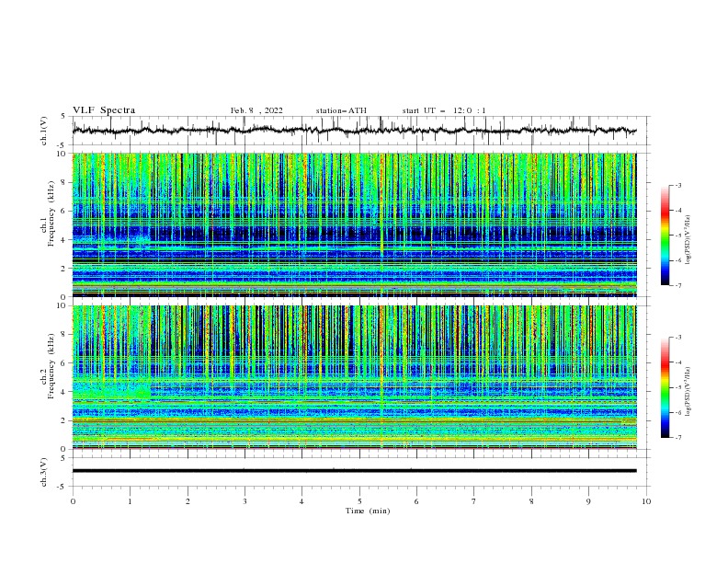Click time-axis tick label "7"
Image resolution: width=728 pixels, height=563 pixels.
pyautogui.click(x=474, y=501)
